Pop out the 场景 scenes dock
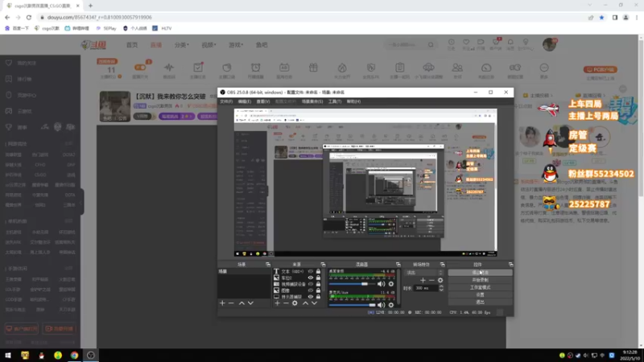The width and height of the screenshot is (644, 362). pyautogui.click(x=268, y=265)
